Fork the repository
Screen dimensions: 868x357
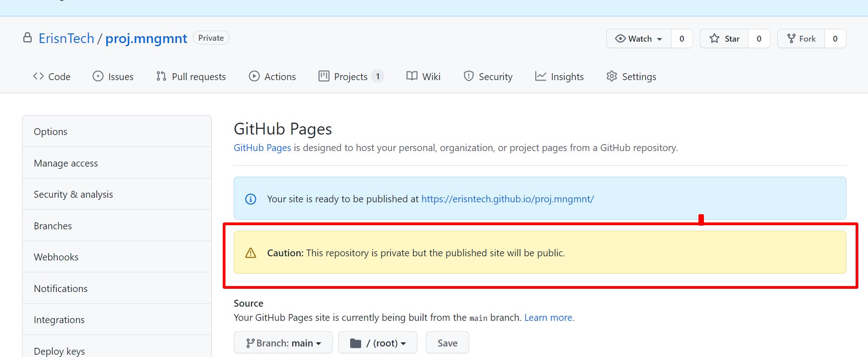801,38
